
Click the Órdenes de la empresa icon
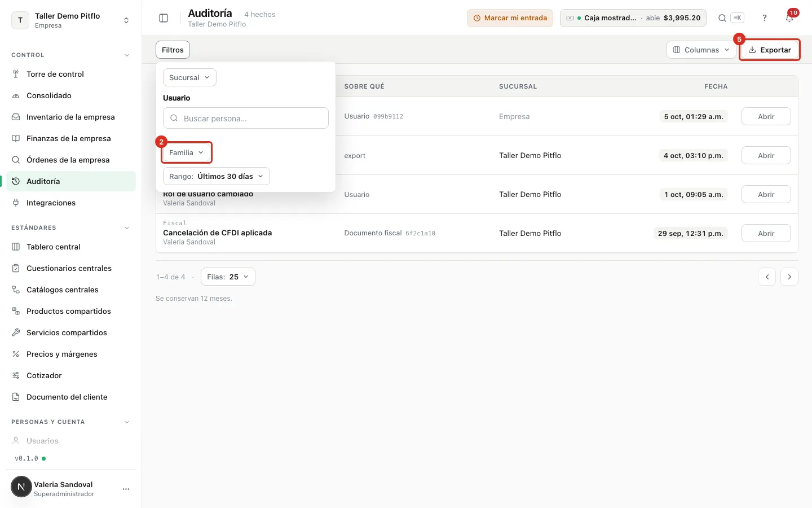pyautogui.click(x=16, y=160)
